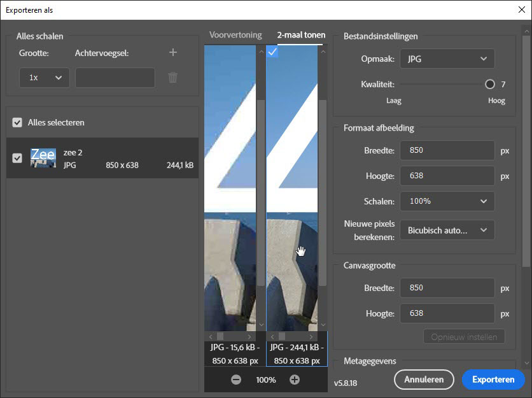Click the zee 2 asset name
The width and height of the screenshot is (532, 398).
tap(73, 152)
